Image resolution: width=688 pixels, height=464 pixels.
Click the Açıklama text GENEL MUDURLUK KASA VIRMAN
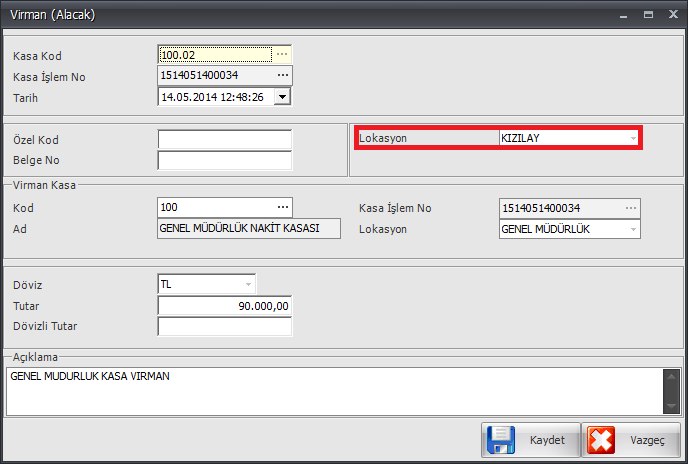point(90,376)
